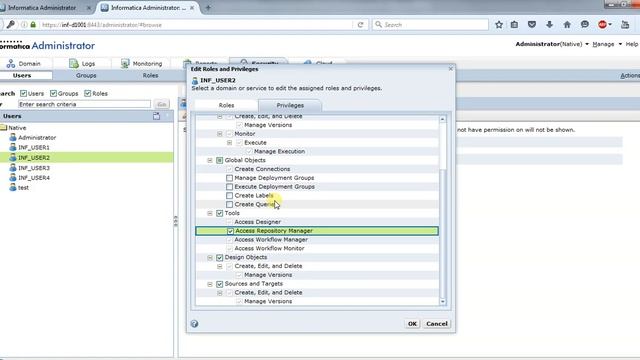Click the Monitoring tab icon
The width and height of the screenshot is (640, 360).
point(125,64)
